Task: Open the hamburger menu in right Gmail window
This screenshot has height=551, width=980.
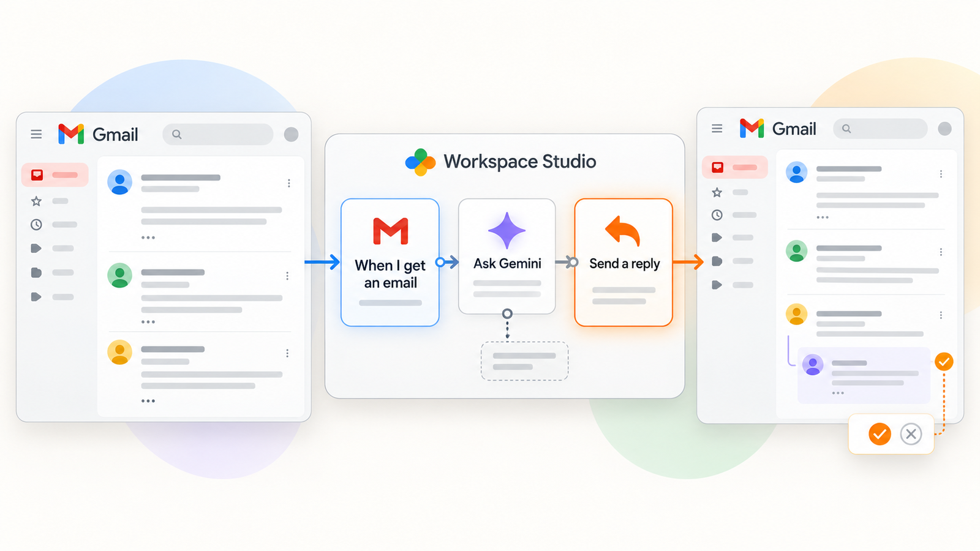Action: coord(717,129)
